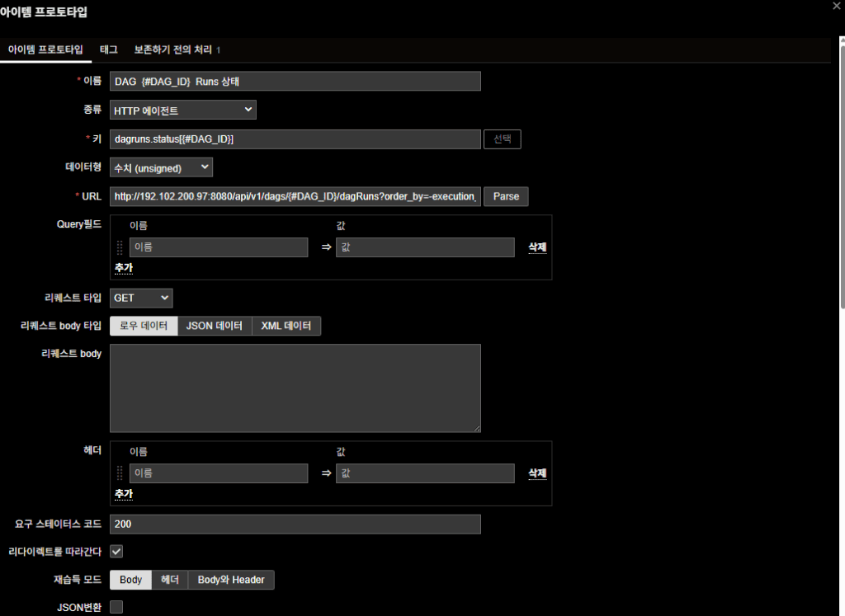The image size is (845, 616).
Task: Click drag handle icon in Query필드 row
Action: [120, 247]
